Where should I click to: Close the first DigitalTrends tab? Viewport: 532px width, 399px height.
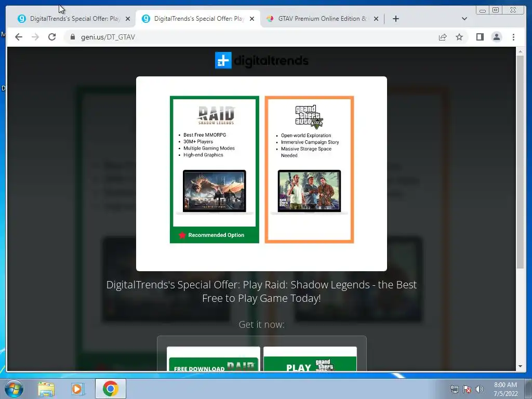tap(128, 19)
